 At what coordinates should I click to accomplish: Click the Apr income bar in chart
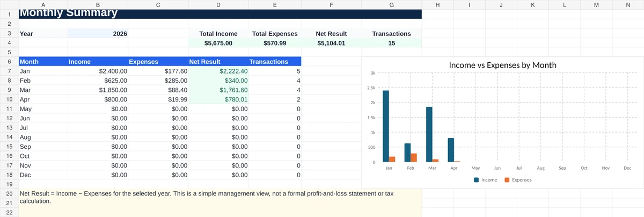(451, 150)
